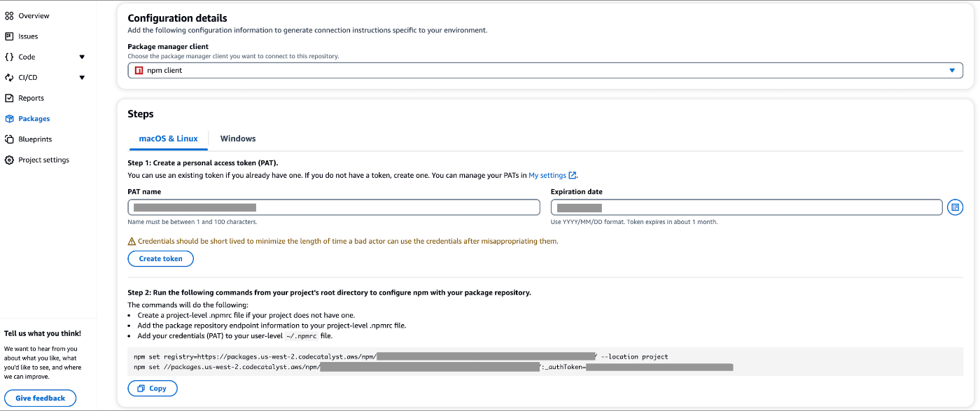The width and height of the screenshot is (980, 411).
Task: Open the Overview page icon in sidebar
Action: pos(9,15)
